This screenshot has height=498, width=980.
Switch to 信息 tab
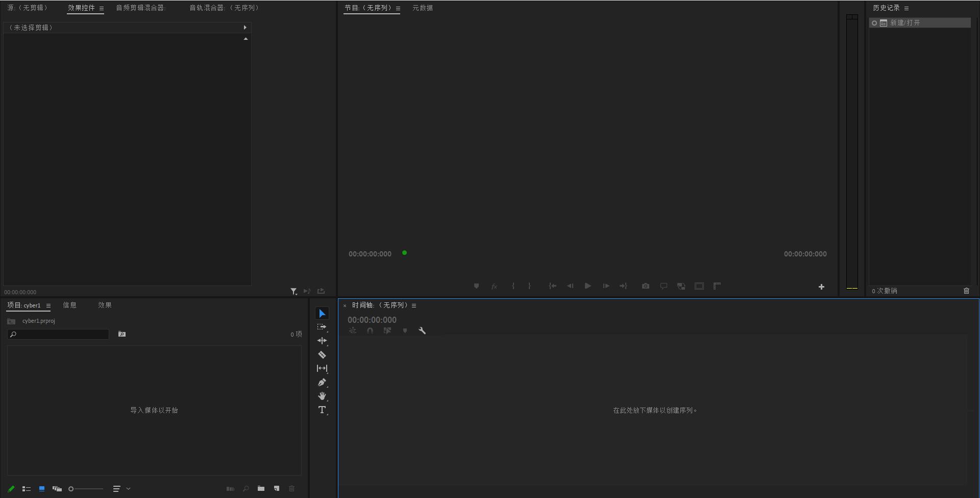[70, 305]
